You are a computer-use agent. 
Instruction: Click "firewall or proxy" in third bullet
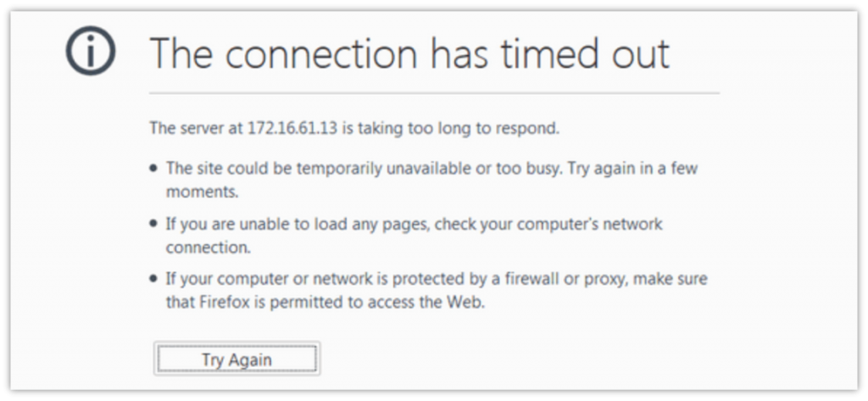[563, 279]
